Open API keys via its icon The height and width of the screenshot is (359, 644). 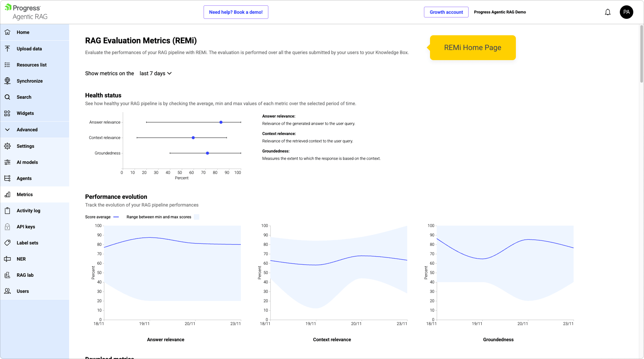(x=7, y=227)
